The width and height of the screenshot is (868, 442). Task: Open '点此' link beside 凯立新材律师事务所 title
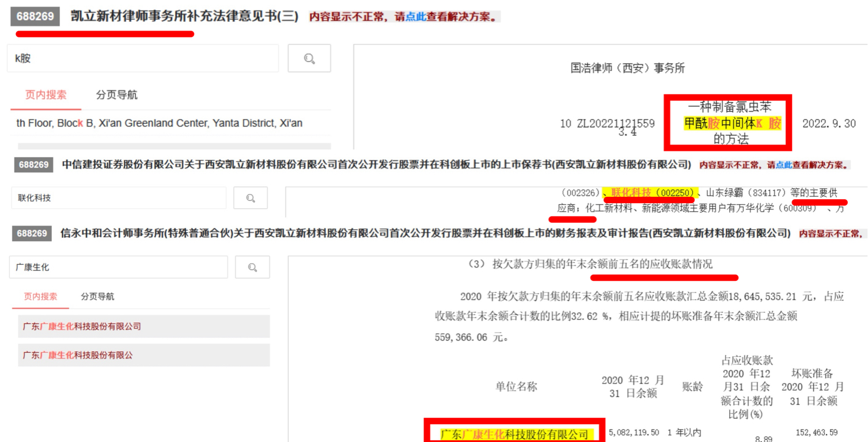[415, 17]
